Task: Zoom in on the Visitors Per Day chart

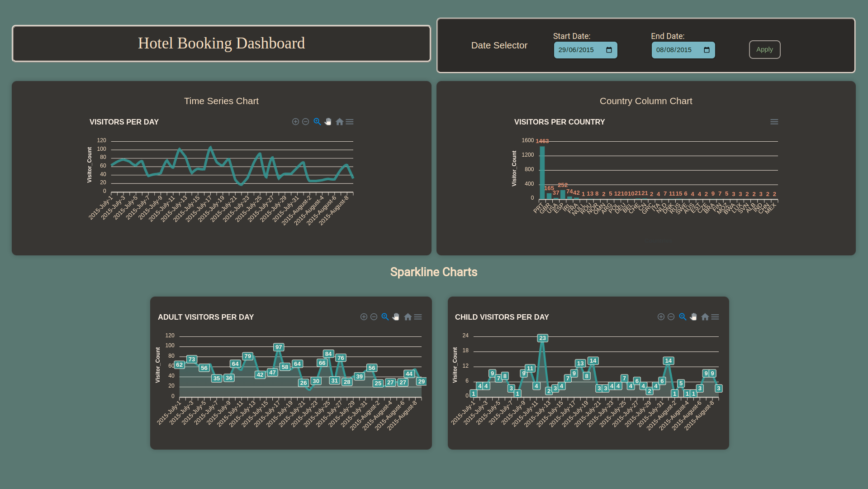Action: tap(295, 121)
